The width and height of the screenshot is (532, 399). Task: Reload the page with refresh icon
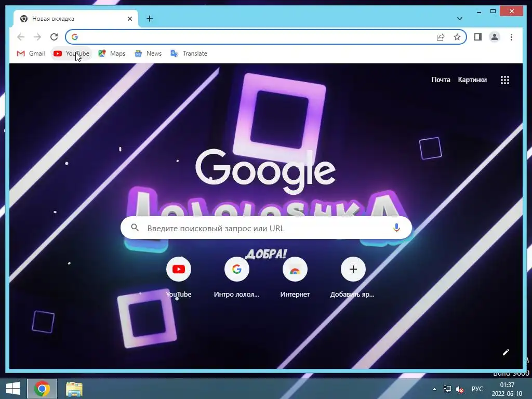(x=54, y=37)
